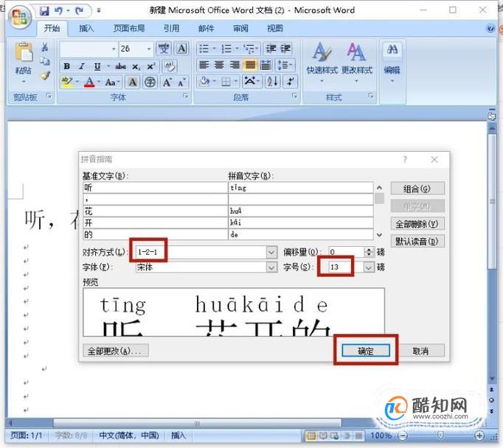Click pinyin field showing tīng
503x448 pixels.
(300, 188)
